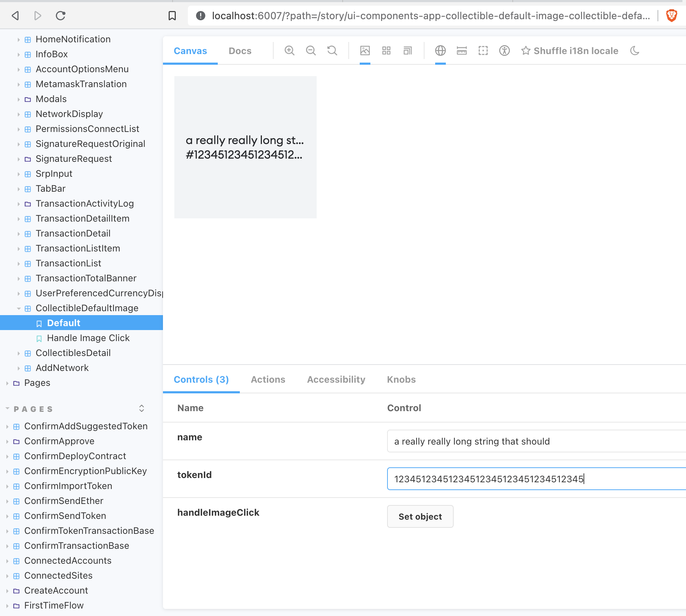Click into the name text field

tap(534, 441)
